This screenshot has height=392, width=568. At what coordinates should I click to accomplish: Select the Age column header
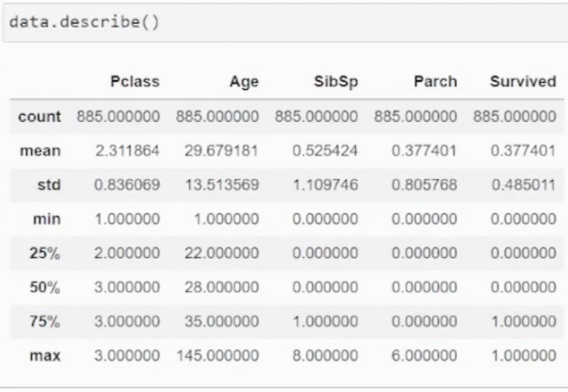click(244, 82)
